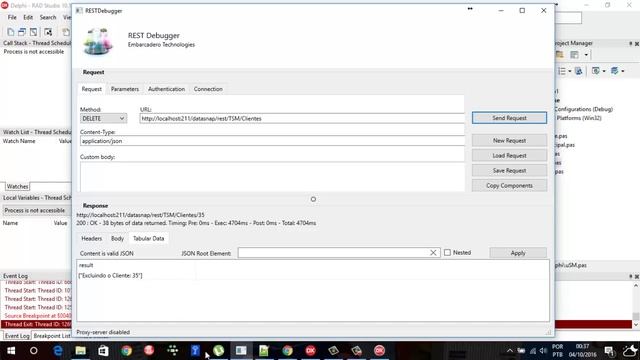Click the Content-Type field
This screenshot has height=360, width=640.
272,141
